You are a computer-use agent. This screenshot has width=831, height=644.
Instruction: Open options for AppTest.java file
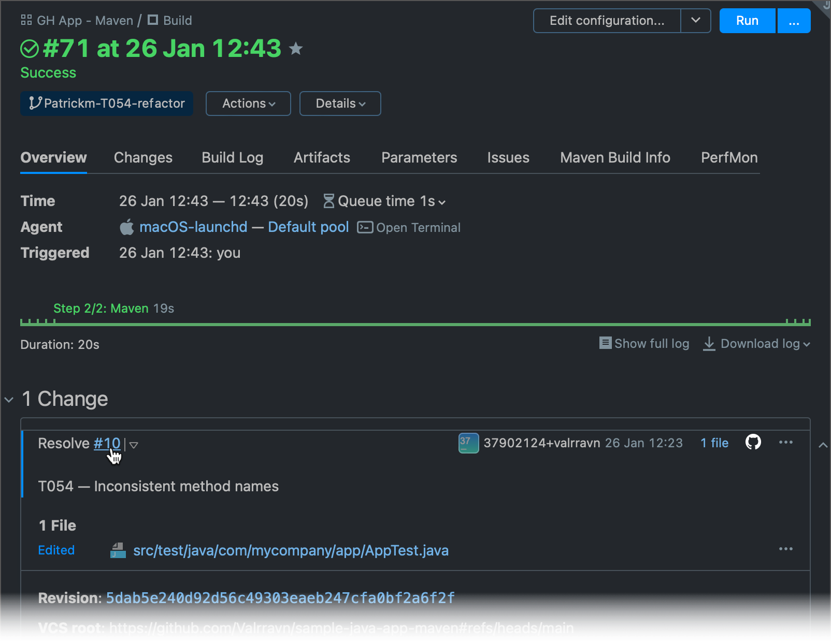coord(786,549)
